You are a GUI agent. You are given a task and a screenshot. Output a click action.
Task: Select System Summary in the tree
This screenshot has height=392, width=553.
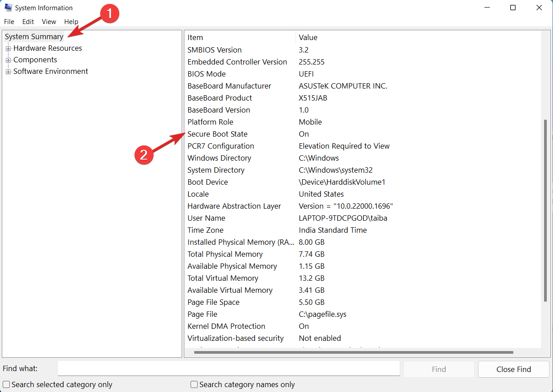point(34,36)
